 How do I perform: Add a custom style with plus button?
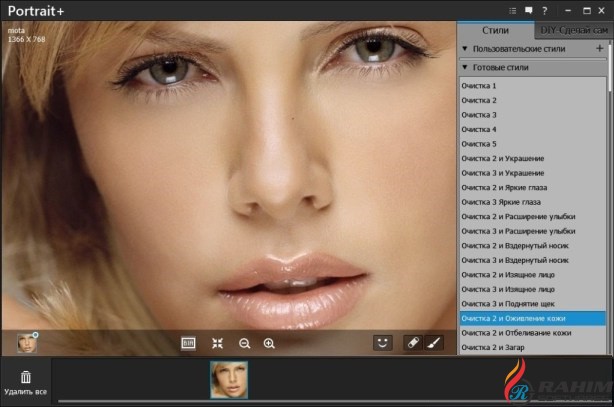coord(600,48)
